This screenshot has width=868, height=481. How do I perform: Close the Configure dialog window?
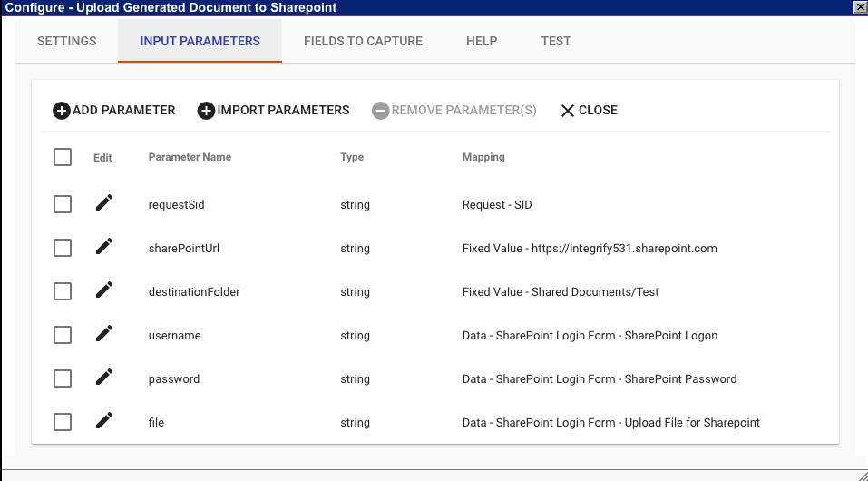859,7
